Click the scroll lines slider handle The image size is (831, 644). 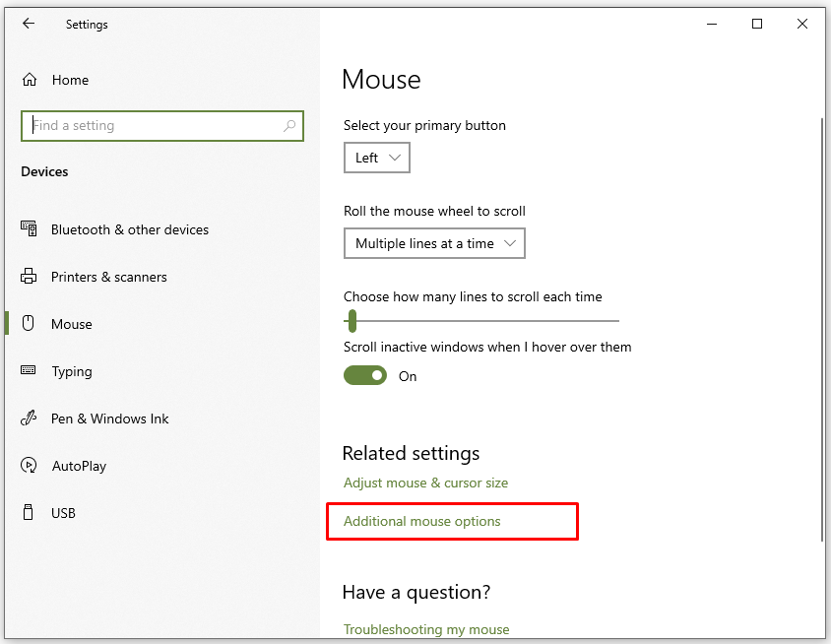[x=352, y=320]
